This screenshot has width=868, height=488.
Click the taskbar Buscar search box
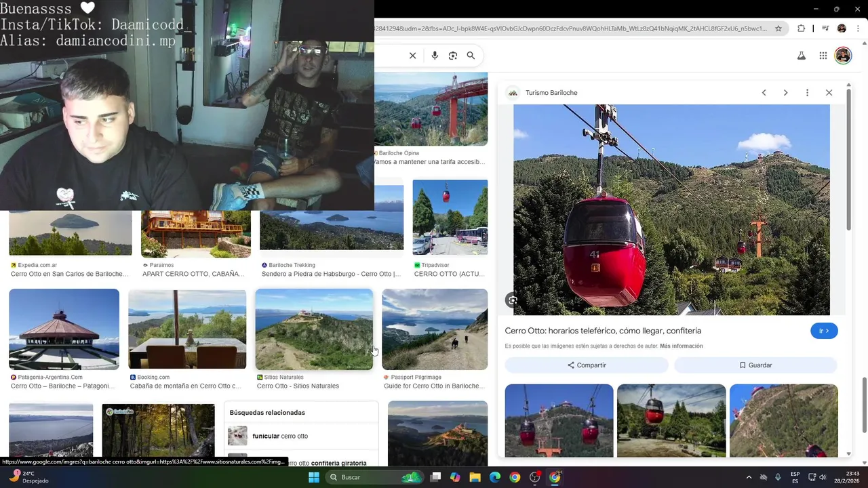374,477
